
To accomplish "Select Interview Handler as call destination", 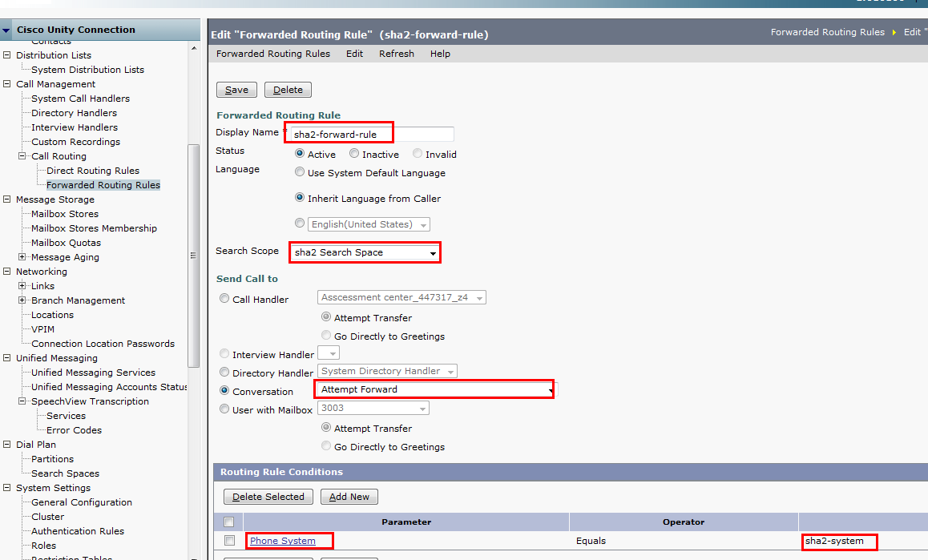I will click(x=224, y=353).
